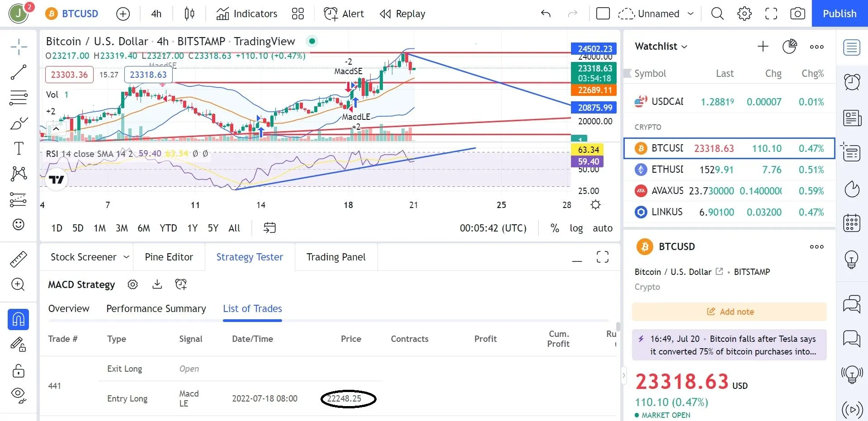The height and width of the screenshot is (421, 868).
Task: Select the YTD time range
Action: 168,228
